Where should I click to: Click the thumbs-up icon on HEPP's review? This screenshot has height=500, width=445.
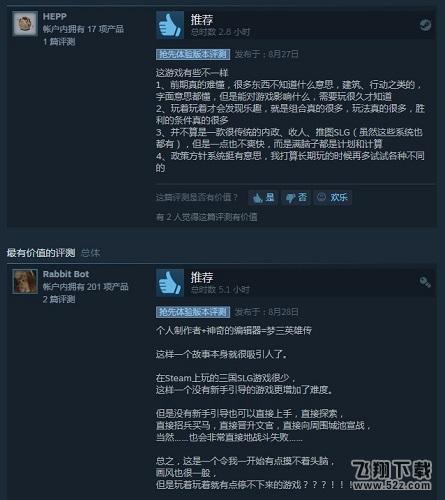point(170,25)
